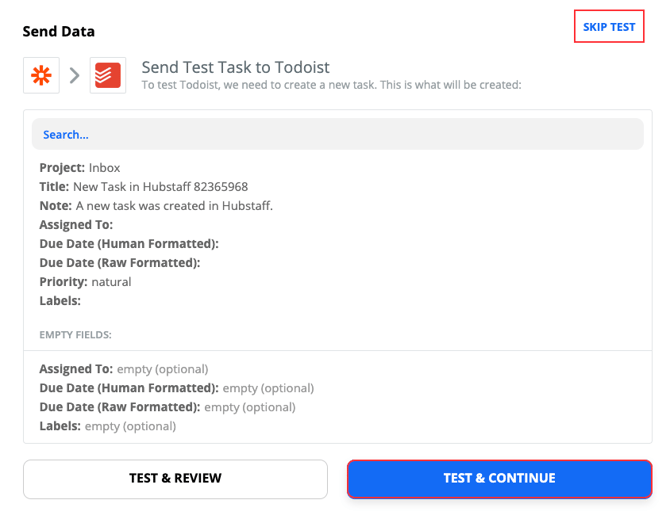Click the Todoist red app icon
This screenshot has height=519, width=670.
tap(107, 75)
